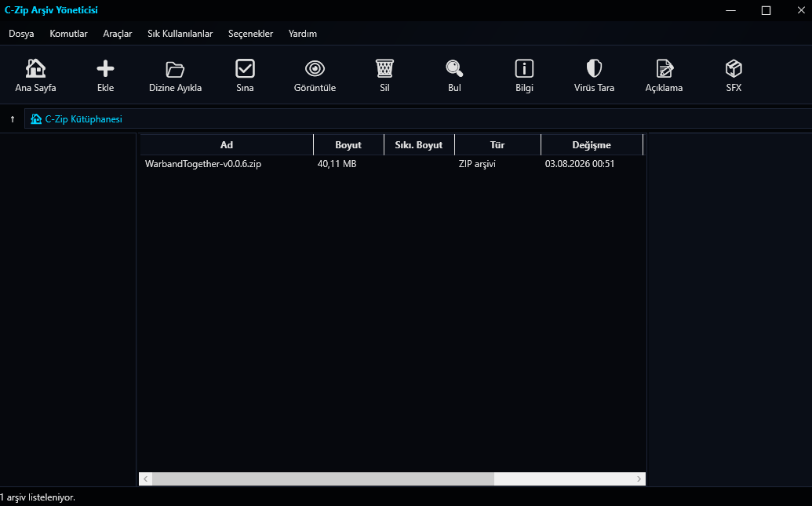Sort list by Tür column header

[x=497, y=145]
